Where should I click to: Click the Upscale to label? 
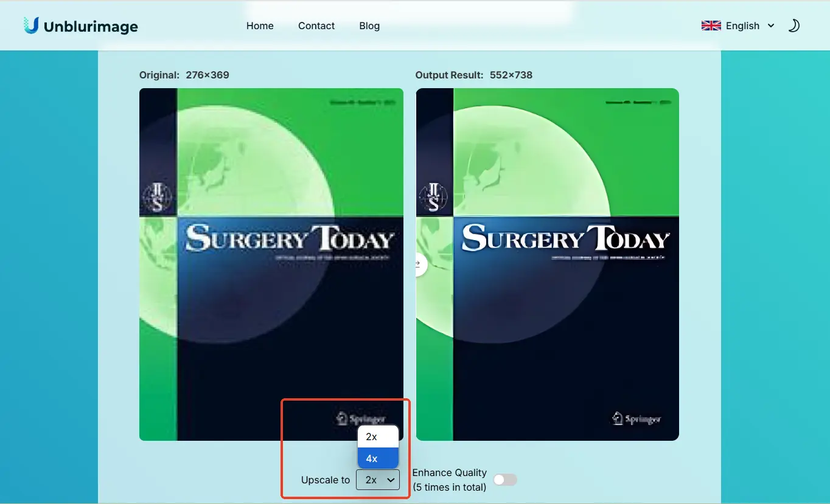(326, 480)
